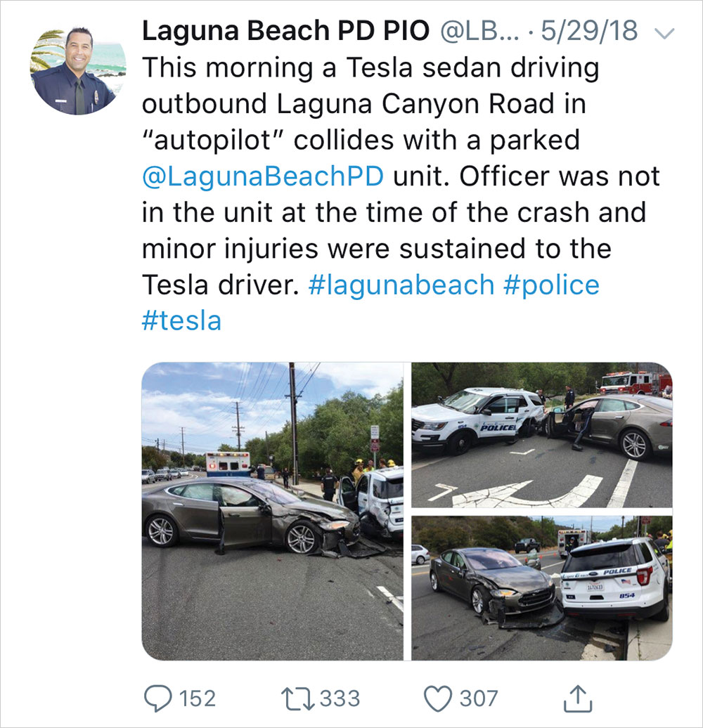Open the @LB... account handle

tap(479, 32)
